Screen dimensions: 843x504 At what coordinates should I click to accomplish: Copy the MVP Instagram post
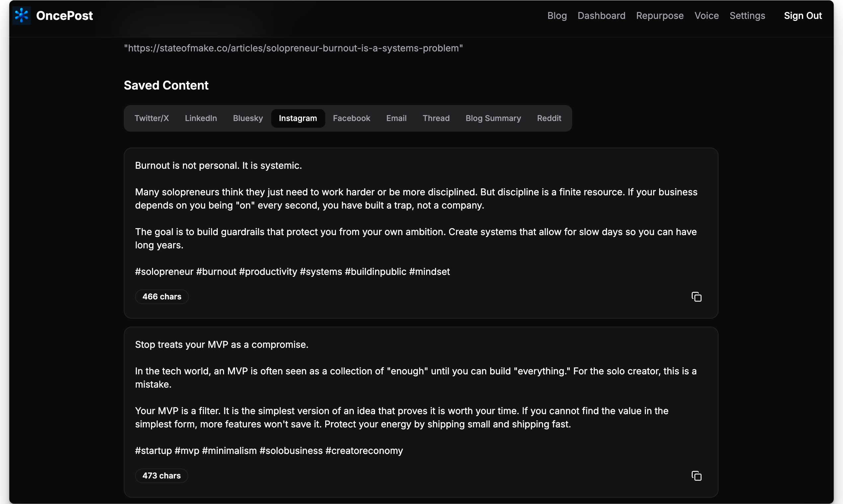click(696, 476)
